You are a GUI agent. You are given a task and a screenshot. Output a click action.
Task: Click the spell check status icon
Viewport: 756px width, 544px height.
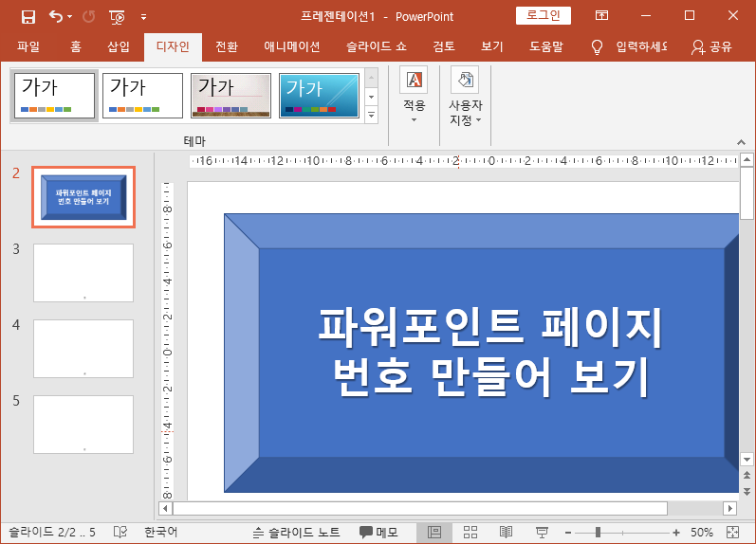120,533
